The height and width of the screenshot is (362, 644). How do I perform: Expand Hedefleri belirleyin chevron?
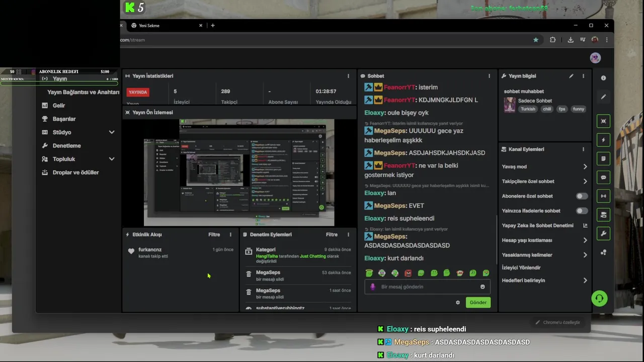coord(585,281)
